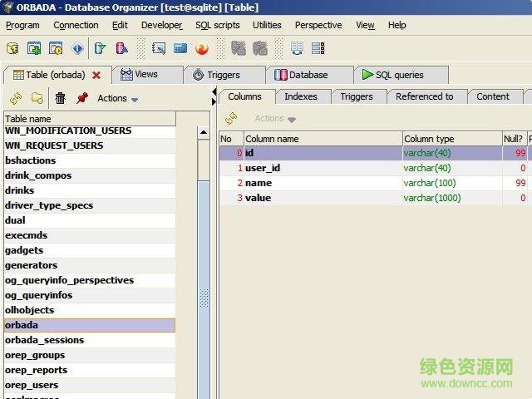Select the drink_compos table row
The height and width of the screenshot is (399, 532).
pos(90,175)
